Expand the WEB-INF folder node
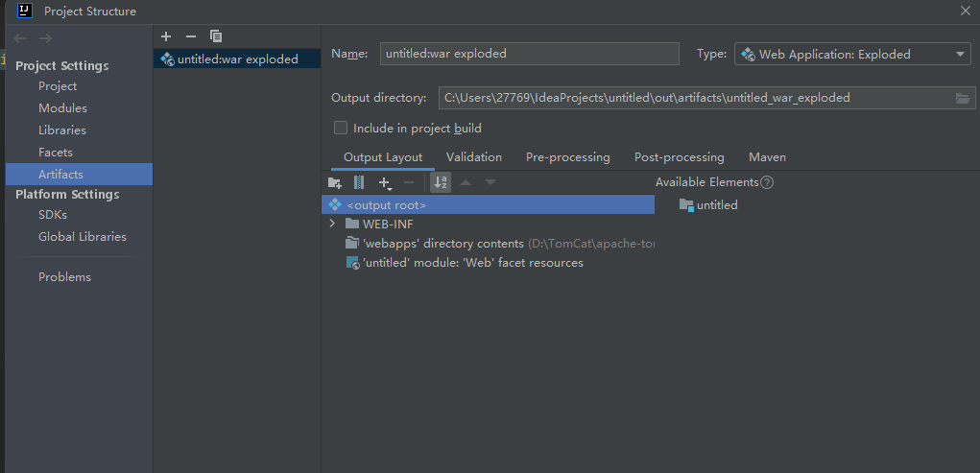The image size is (980, 473). point(332,224)
